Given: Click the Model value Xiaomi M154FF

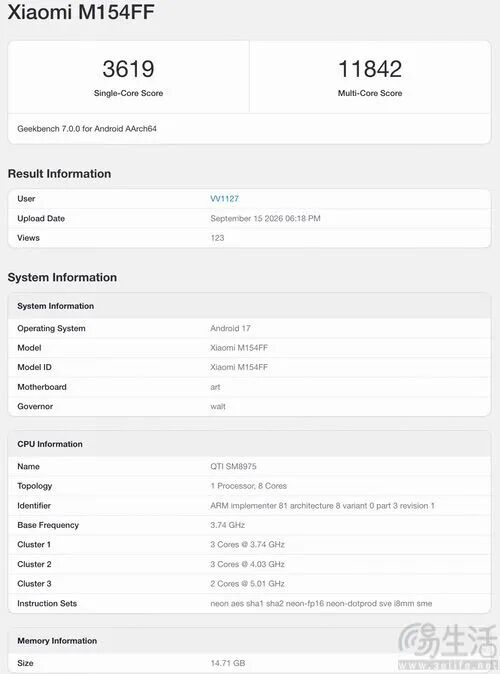Looking at the screenshot, I should (x=239, y=348).
